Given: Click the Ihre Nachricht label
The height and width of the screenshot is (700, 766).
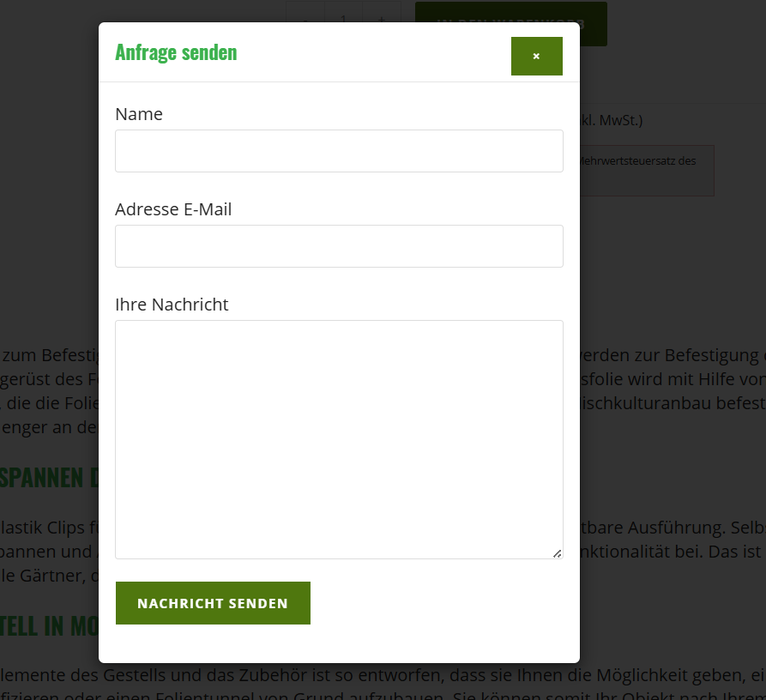Looking at the screenshot, I should coord(172,305).
